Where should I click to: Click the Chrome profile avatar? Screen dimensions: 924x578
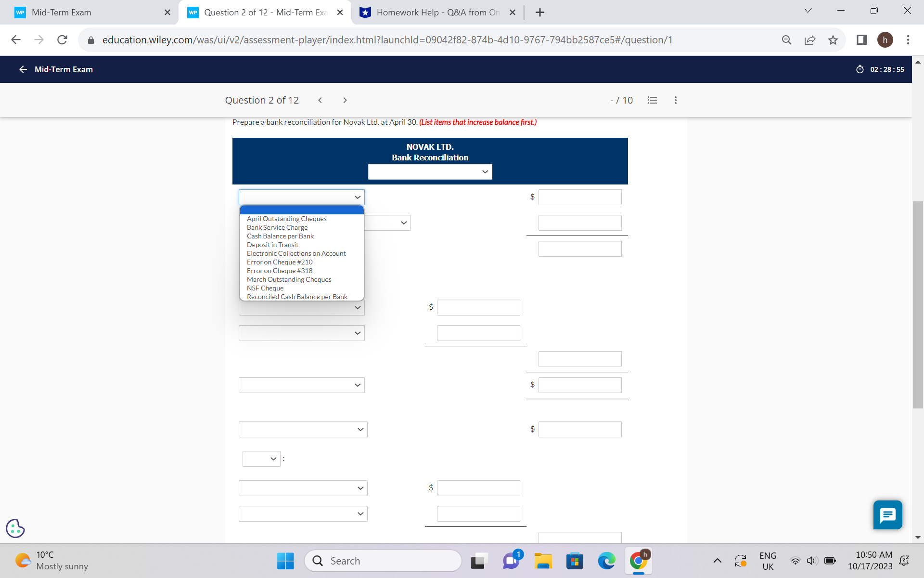tap(886, 40)
